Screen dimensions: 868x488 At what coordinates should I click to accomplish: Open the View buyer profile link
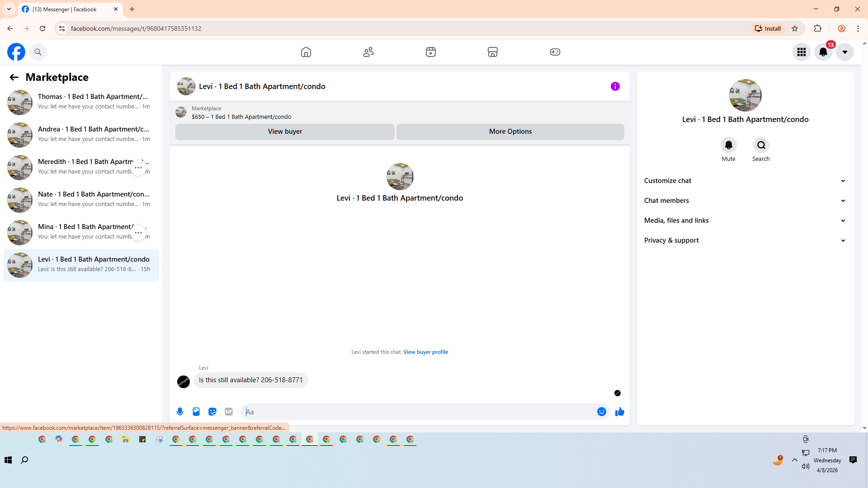425,352
